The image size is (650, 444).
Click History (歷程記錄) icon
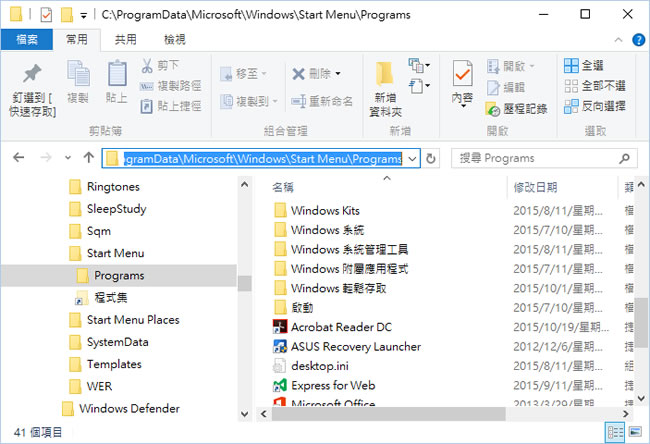(x=493, y=109)
